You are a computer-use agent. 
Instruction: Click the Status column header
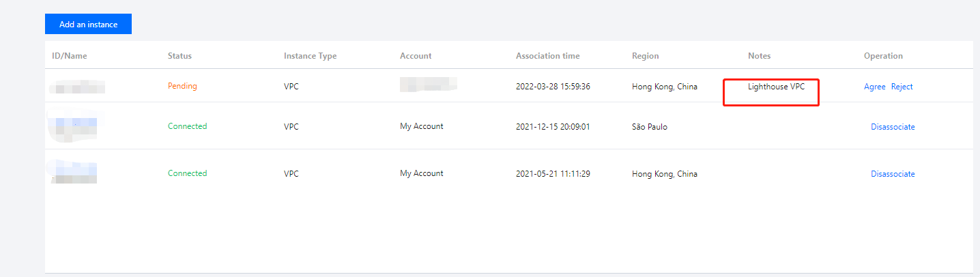179,56
